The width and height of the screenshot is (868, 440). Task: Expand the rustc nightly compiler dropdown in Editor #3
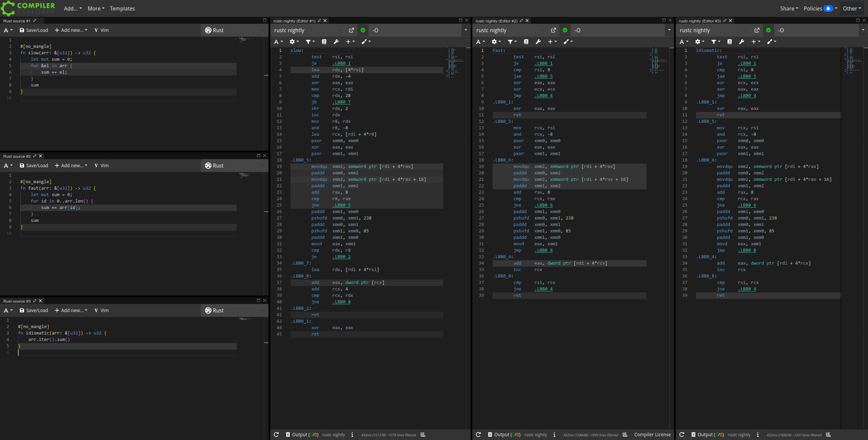[x=712, y=30]
